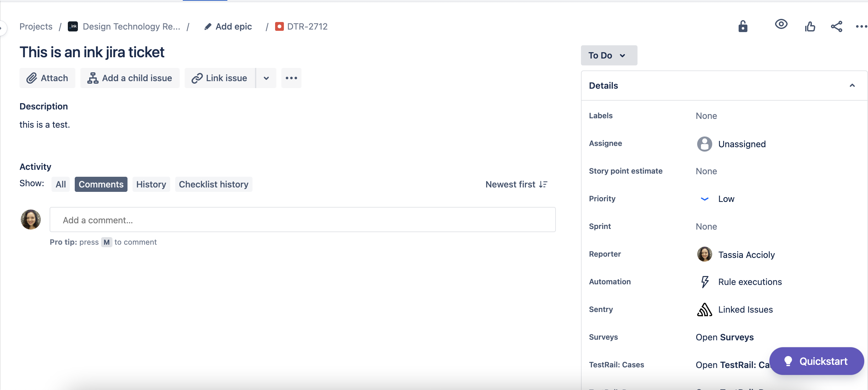Vote with the thumbs up icon
Screen dimensions: 868x390
tap(810, 26)
